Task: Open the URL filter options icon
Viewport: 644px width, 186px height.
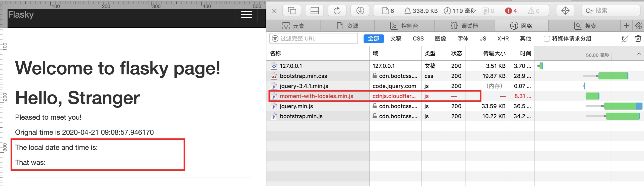Action: pyautogui.click(x=275, y=38)
